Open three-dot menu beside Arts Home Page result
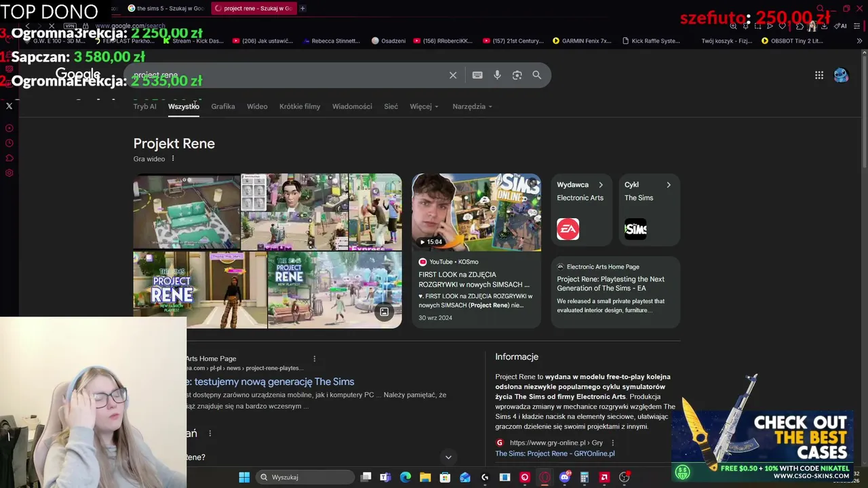The width and height of the screenshot is (868, 488). (314, 359)
